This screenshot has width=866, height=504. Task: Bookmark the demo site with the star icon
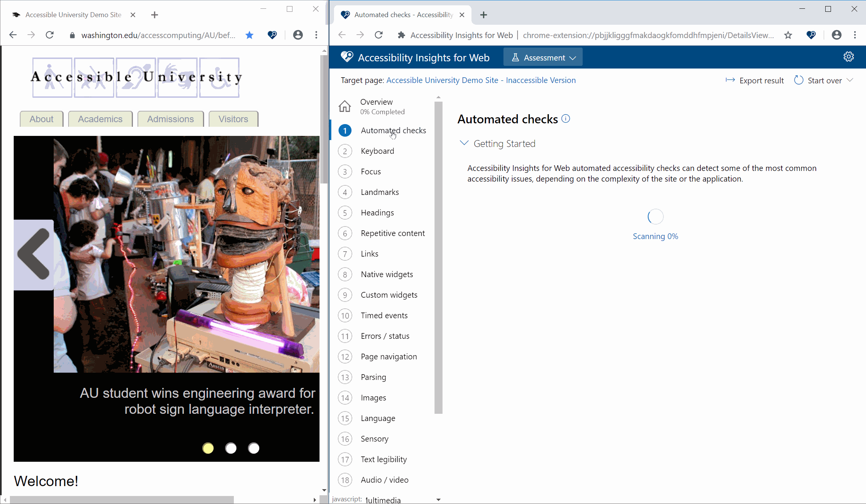pos(249,35)
